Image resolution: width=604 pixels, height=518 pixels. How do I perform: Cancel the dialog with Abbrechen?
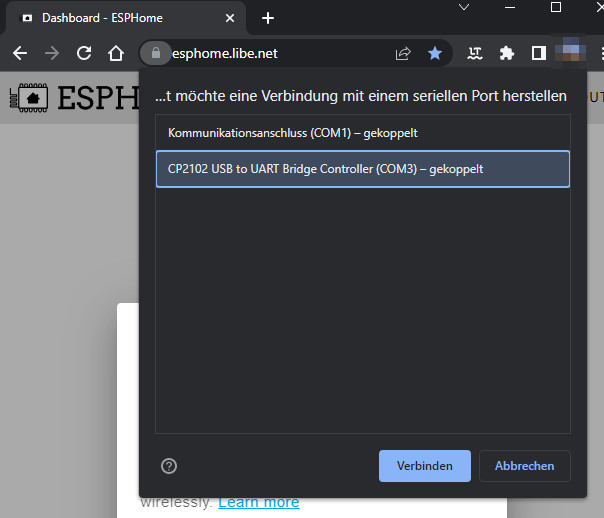tap(524, 466)
